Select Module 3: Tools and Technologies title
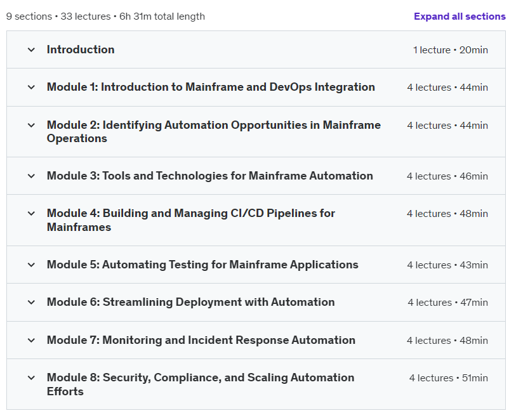The height and width of the screenshot is (420, 509). click(x=209, y=176)
